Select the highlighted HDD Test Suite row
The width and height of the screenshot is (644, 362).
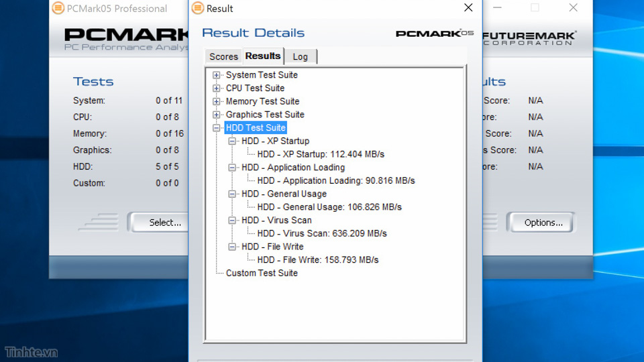point(256,128)
